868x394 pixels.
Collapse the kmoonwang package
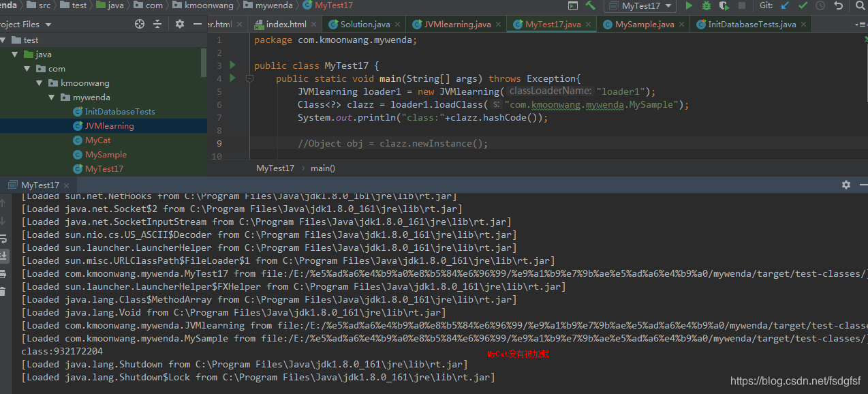click(x=40, y=83)
